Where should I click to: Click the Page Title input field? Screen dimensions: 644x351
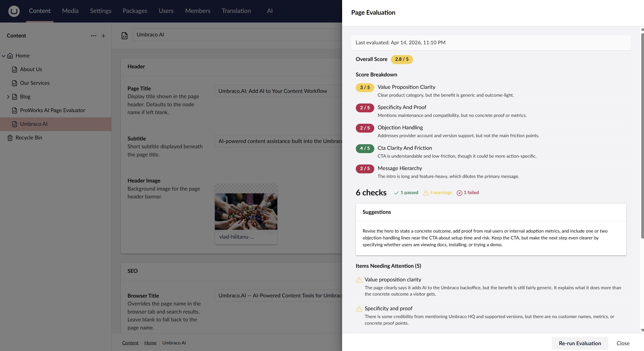(278, 91)
